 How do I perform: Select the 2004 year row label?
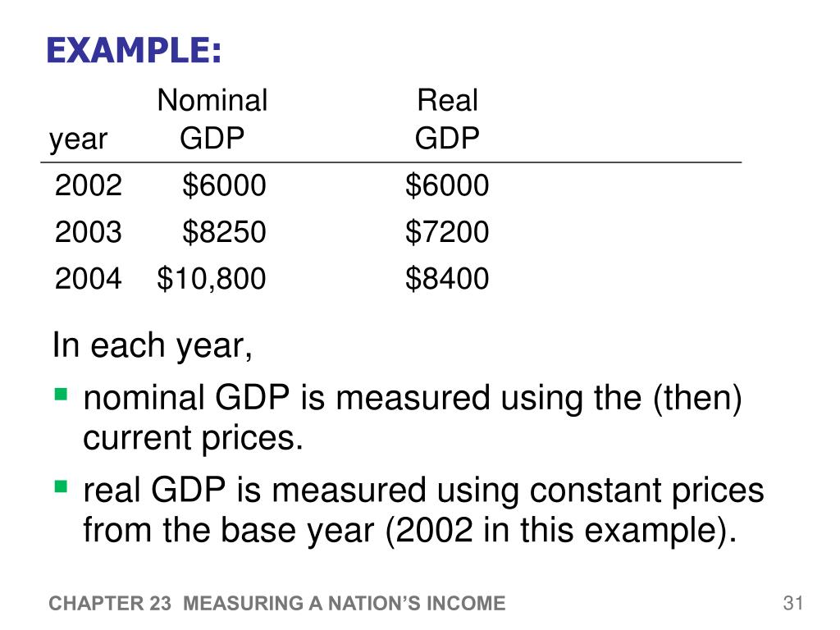point(89,280)
